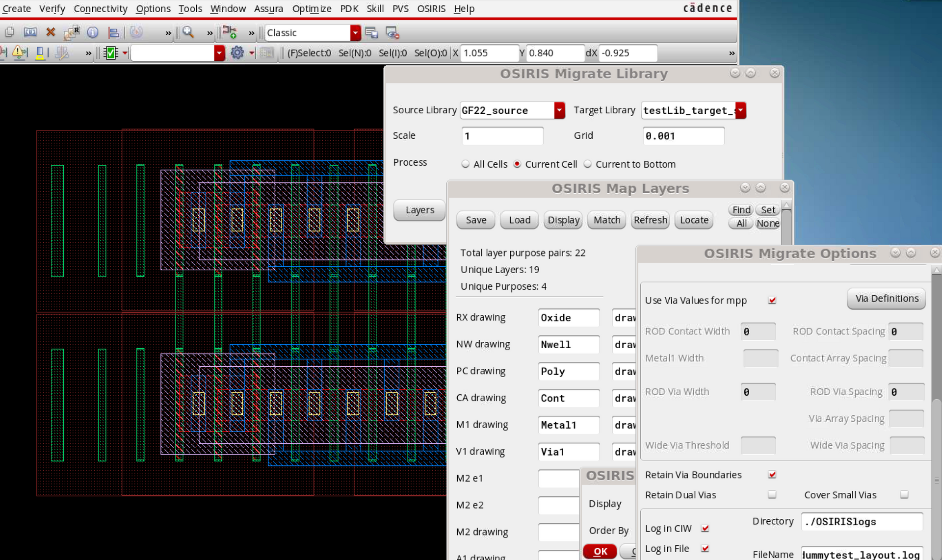Viewport: 942px width, 560px height.
Task: Toggle Use Via Values for mpp checkbox
Action: [x=772, y=300]
